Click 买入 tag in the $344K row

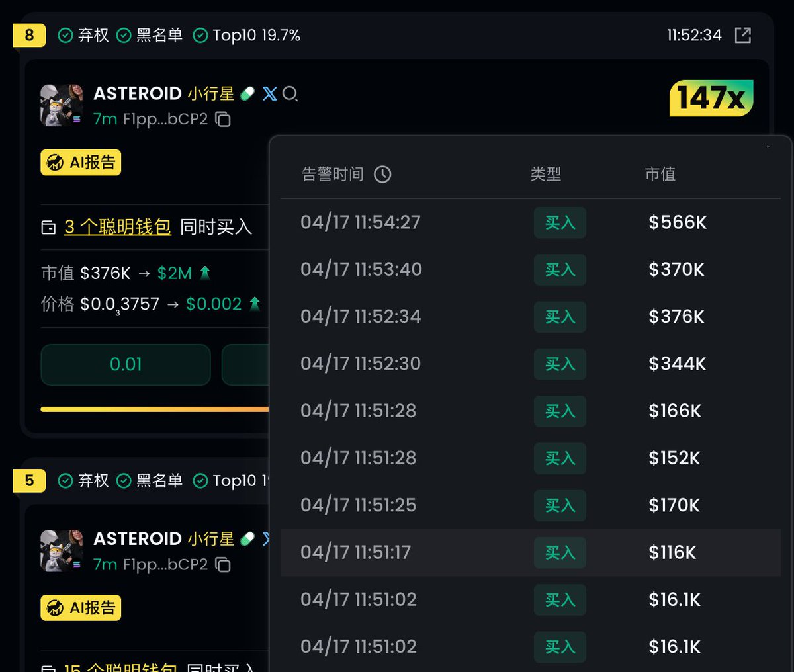point(560,364)
